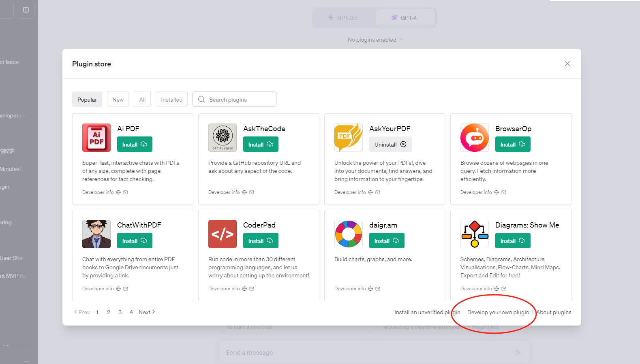The image size is (640, 364).
Task: Close the Plugin store dialog
Action: (567, 64)
